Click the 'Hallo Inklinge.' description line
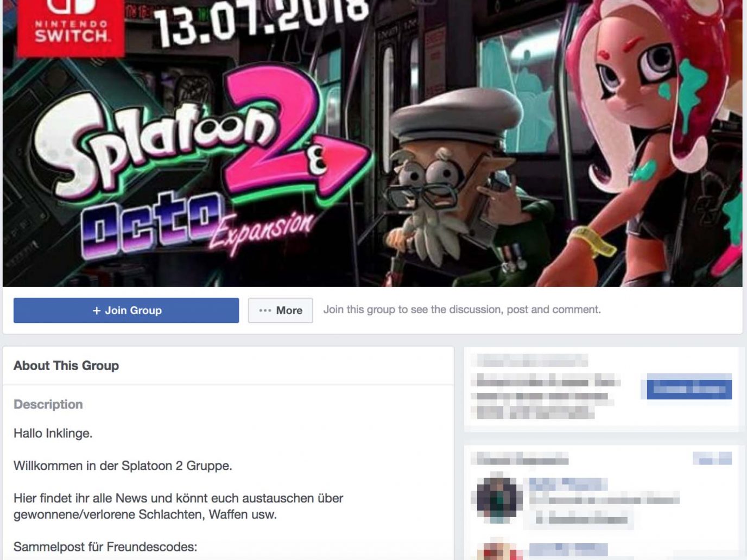Image resolution: width=747 pixels, height=560 pixels. [x=53, y=434]
